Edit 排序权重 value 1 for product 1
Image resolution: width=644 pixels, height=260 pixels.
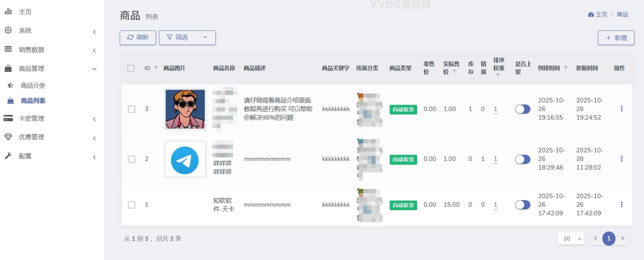pos(495,204)
